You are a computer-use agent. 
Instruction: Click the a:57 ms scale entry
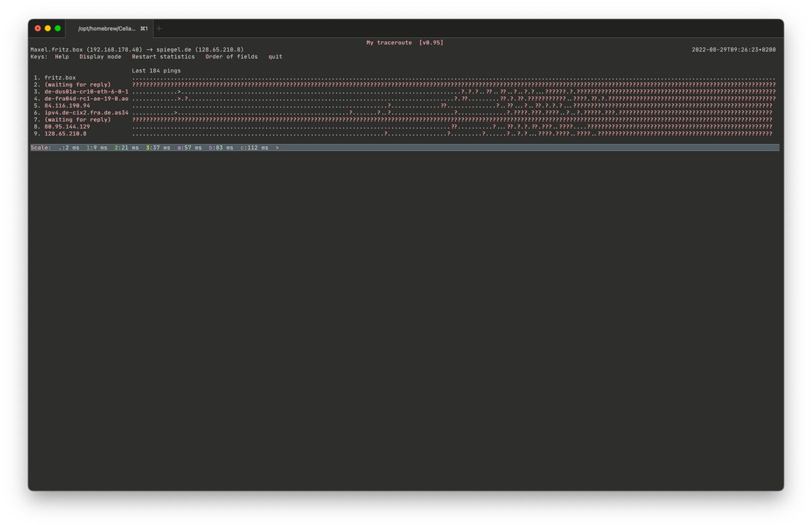click(x=189, y=148)
